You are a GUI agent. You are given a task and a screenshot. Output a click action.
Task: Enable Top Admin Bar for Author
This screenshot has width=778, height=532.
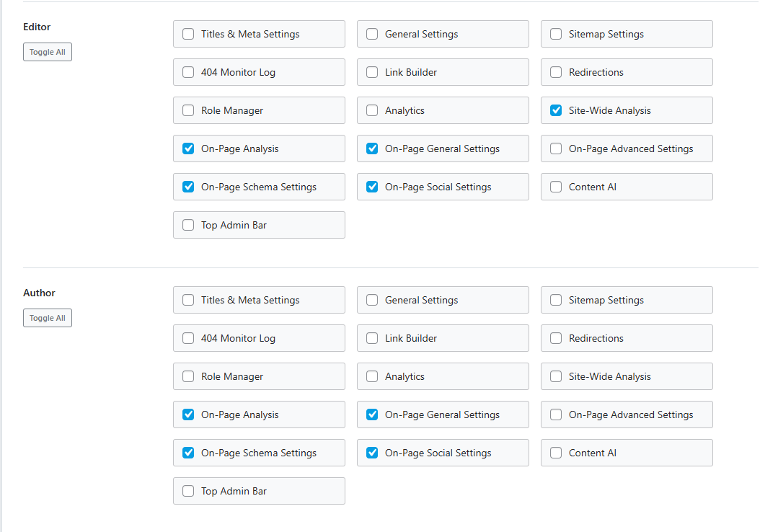click(188, 491)
